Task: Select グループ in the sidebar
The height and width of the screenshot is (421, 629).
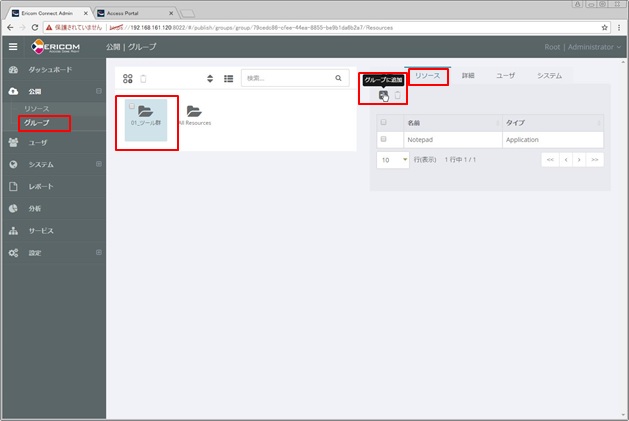Action: point(37,122)
